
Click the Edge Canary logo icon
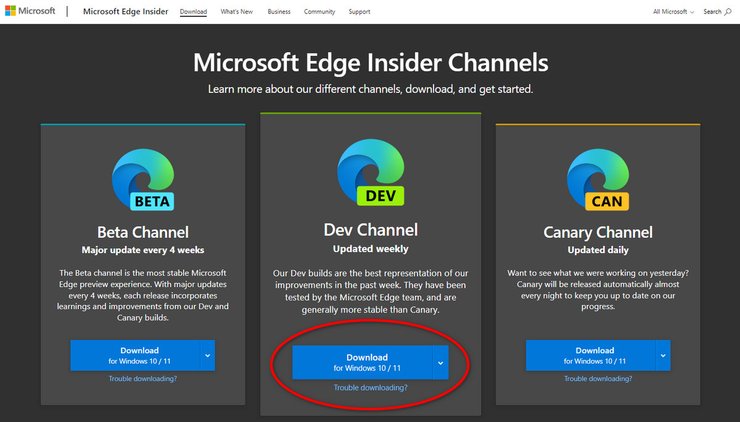coord(598,179)
